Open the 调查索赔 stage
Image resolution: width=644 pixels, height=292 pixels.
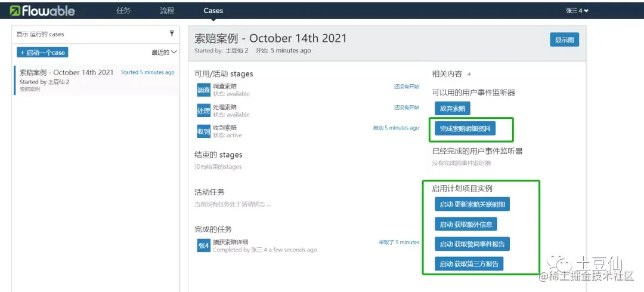pos(225,87)
